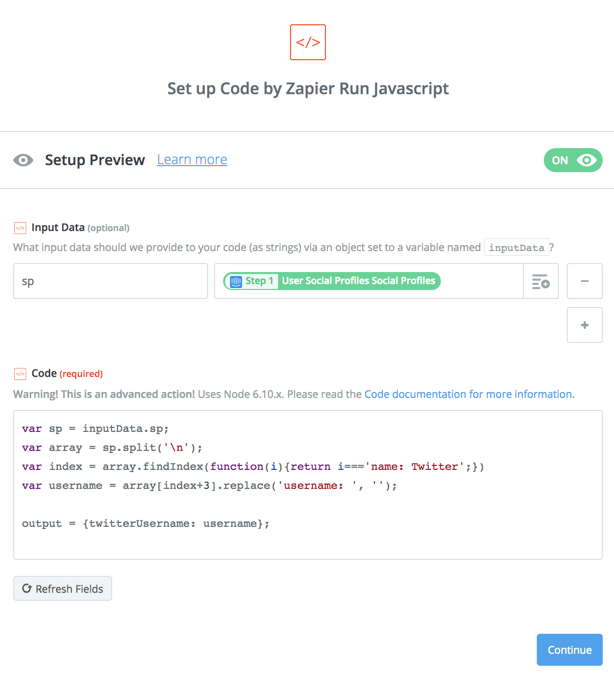Click the output line in code editor
The image size is (614, 681).
point(145,524)
